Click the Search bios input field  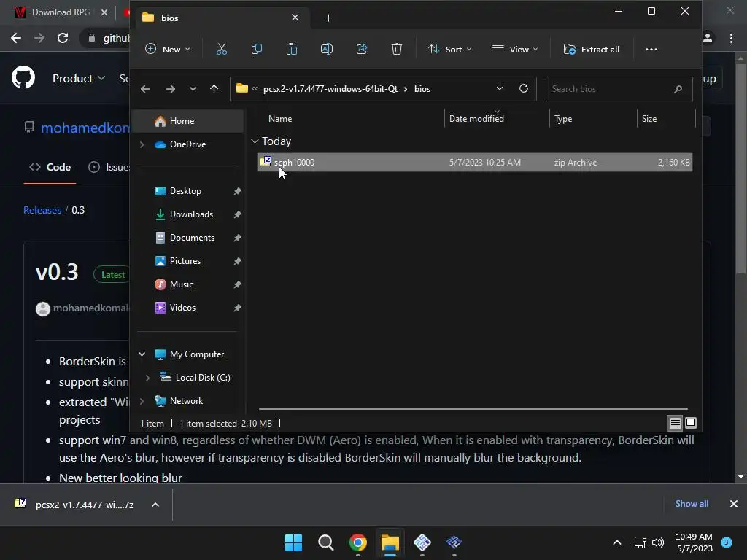click(x=619, y=89)
